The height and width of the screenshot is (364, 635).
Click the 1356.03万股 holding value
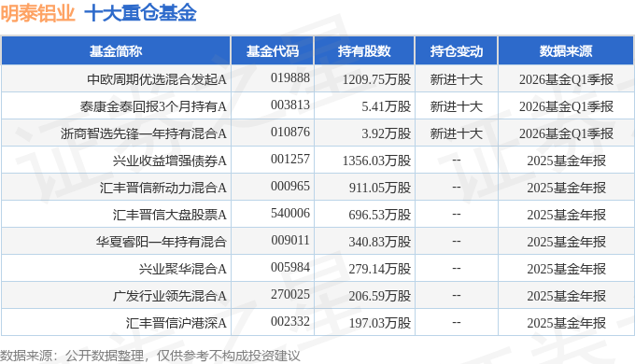(376, 161)
